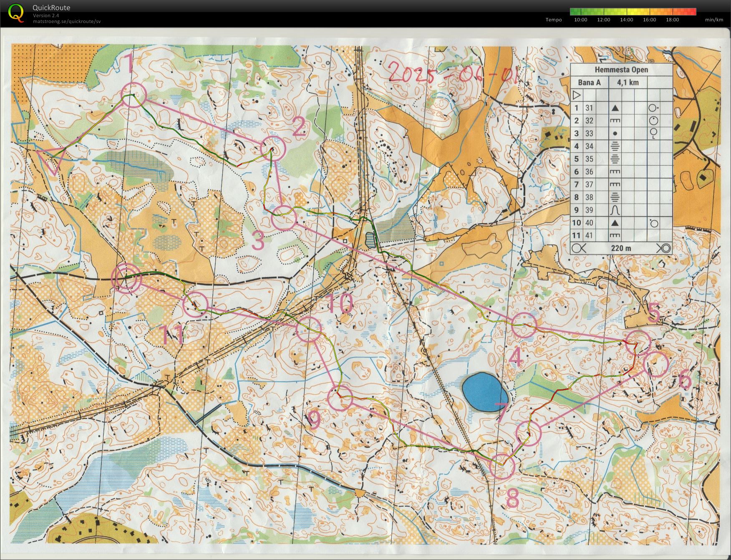Click the boulder triangle symbol in row 10
The height and width of the screenshot is (560, 731).
pos(615,223)
